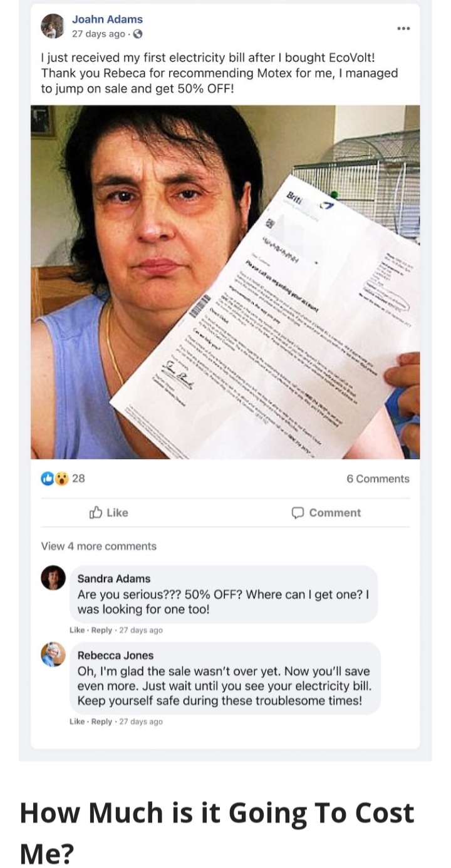
Task: Open the three-dot post options menu
Action: coord(403,28)
